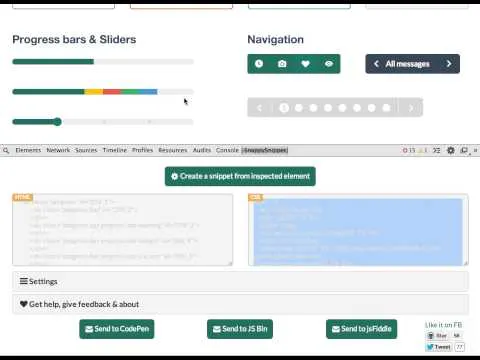Switch to the Elements tab
Screen dimensions: 480x360
pyautogui.click(x=28, y=150)
